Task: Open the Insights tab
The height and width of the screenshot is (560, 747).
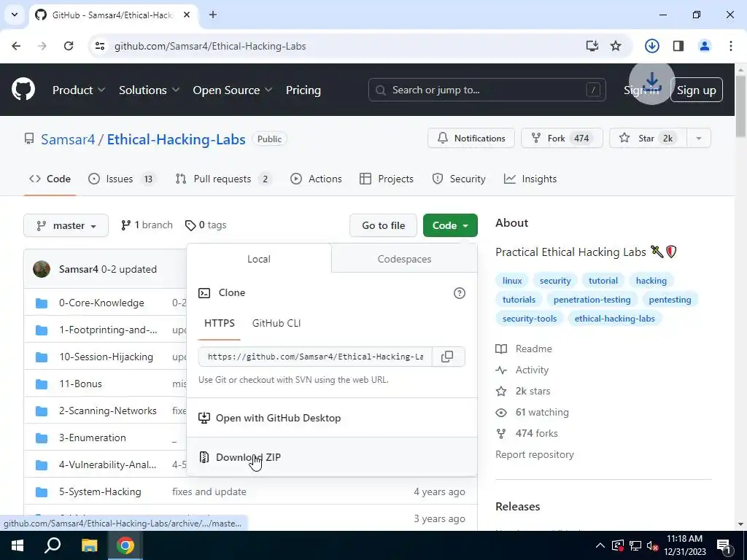Action: (x=530, y=179)
